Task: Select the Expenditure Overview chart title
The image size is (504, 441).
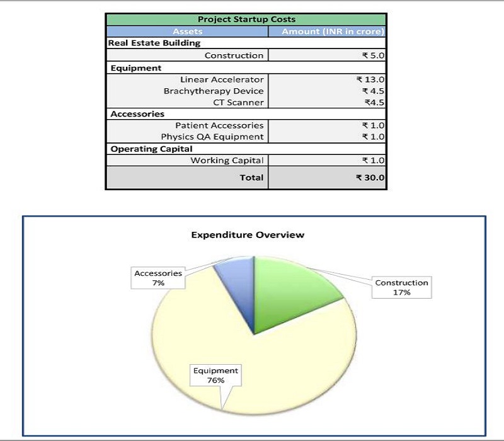Action: tap(248, 235)
